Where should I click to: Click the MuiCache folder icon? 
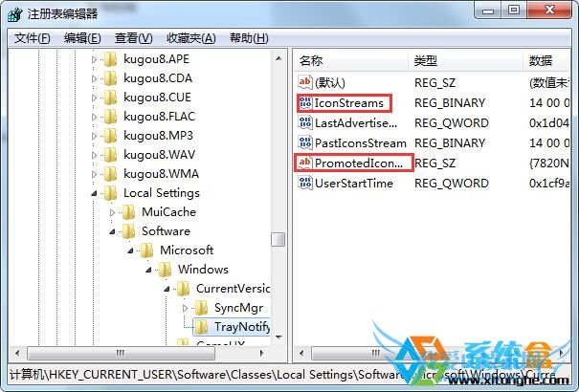(128, 212)
